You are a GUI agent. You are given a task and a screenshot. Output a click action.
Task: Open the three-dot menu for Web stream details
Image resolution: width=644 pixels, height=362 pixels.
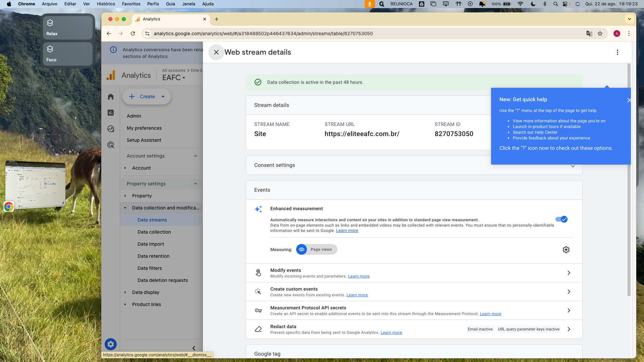[x=617, y=52]
